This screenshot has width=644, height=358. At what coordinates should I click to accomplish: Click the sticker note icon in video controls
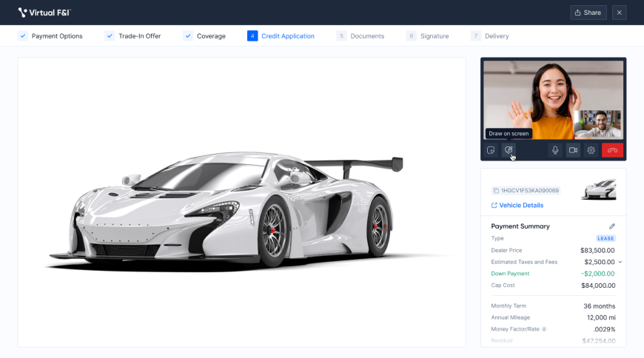(491, 150)
